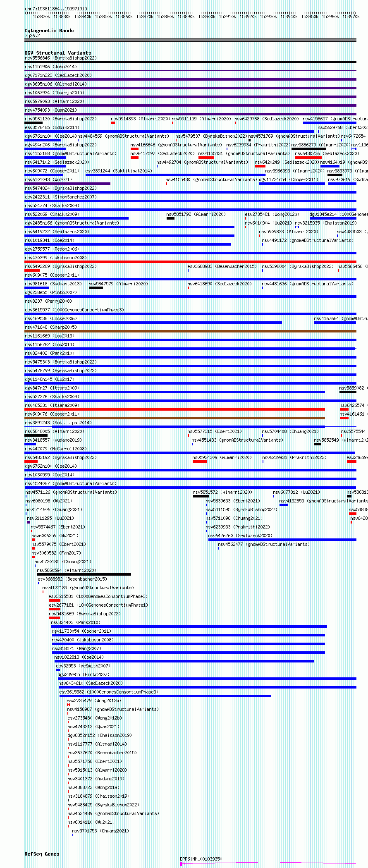The image size is (368, 868).
Task: Open variant nsv1151906 (John2014)
Action: (x=51, y=67)
